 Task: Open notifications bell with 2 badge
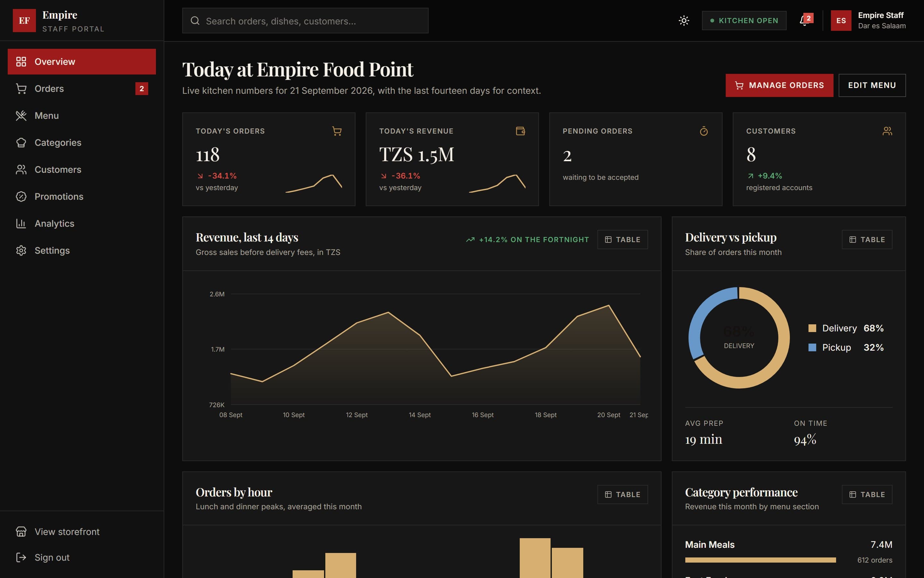[806, 20]
